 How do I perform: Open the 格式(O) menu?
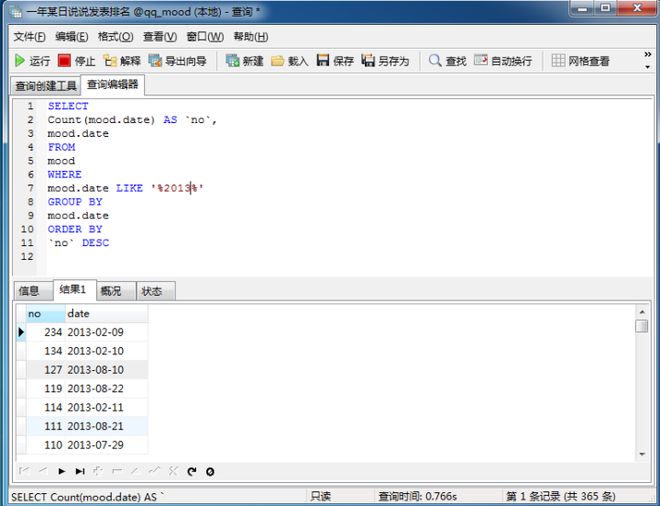[x=115, y=37]
